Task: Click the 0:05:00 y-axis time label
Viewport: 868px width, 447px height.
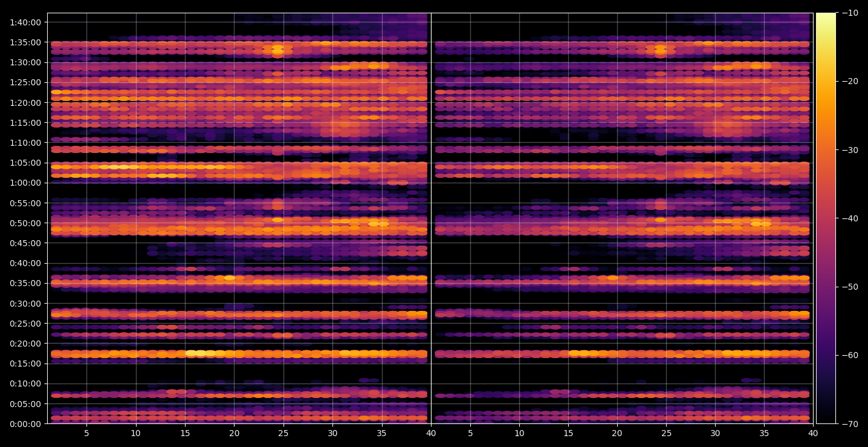Action: tap(26, 403)
